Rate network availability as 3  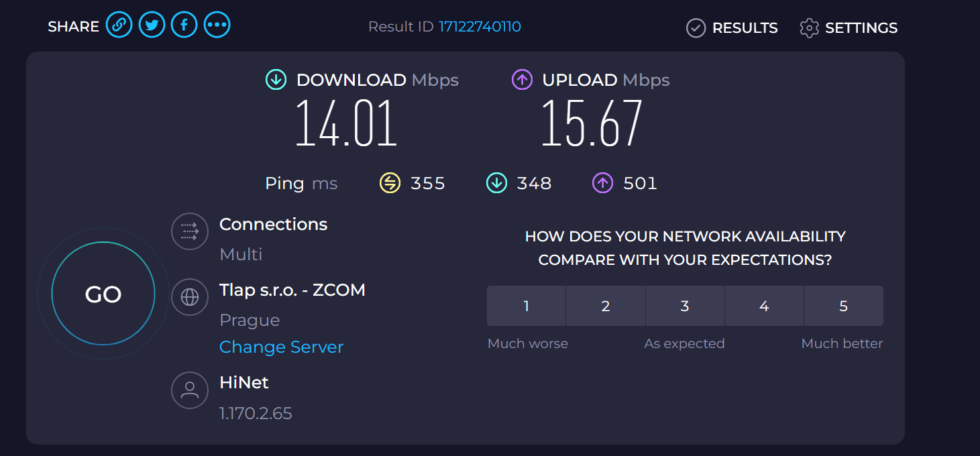[685, 306]
